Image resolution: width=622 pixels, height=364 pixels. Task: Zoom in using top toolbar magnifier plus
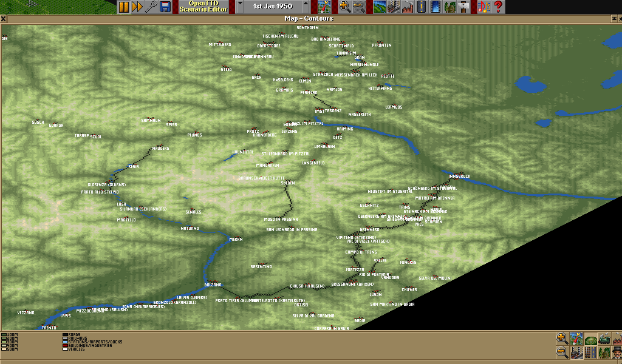coord(344,7)
